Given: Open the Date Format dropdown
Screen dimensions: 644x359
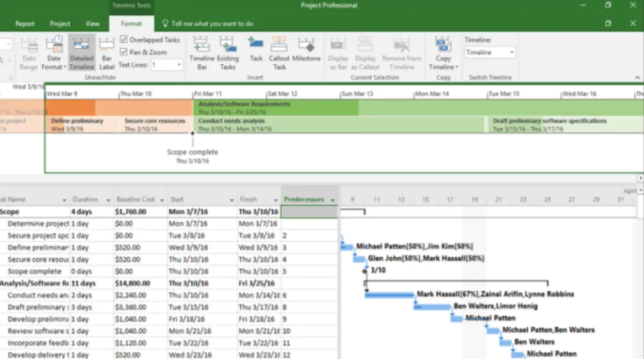Looking at the screenshot, I should coord(54,52).
